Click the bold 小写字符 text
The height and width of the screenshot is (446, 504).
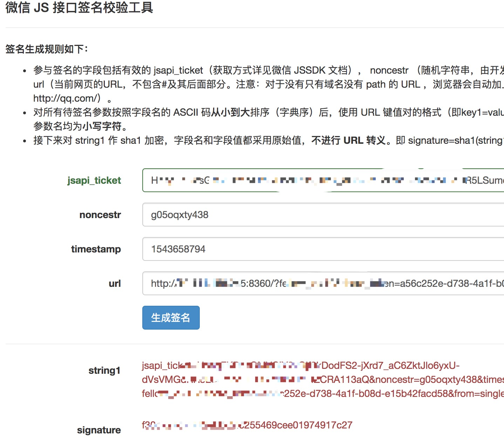point(102,126)
